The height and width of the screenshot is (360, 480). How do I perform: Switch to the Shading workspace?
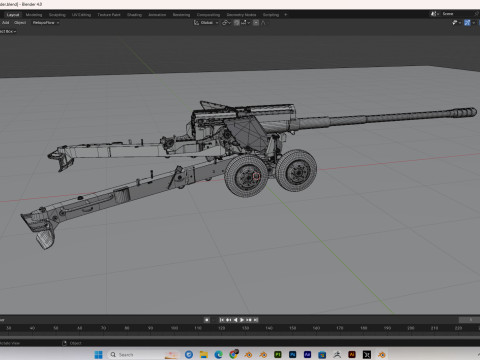click(x=134, y=15)
